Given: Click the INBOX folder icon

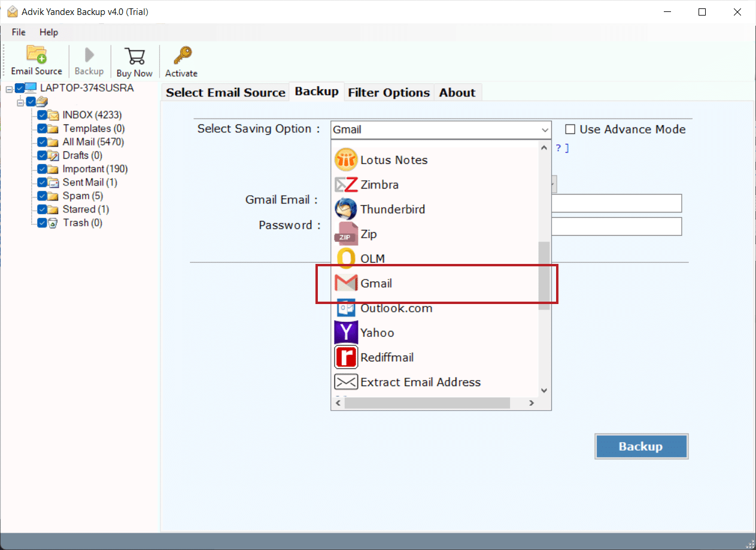Looking at the screenshot, I should pyautogui.click(x=53, y=115).
